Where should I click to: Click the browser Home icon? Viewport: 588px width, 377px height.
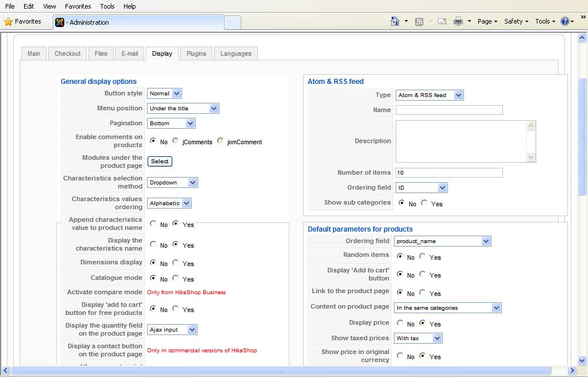[395, 21]
